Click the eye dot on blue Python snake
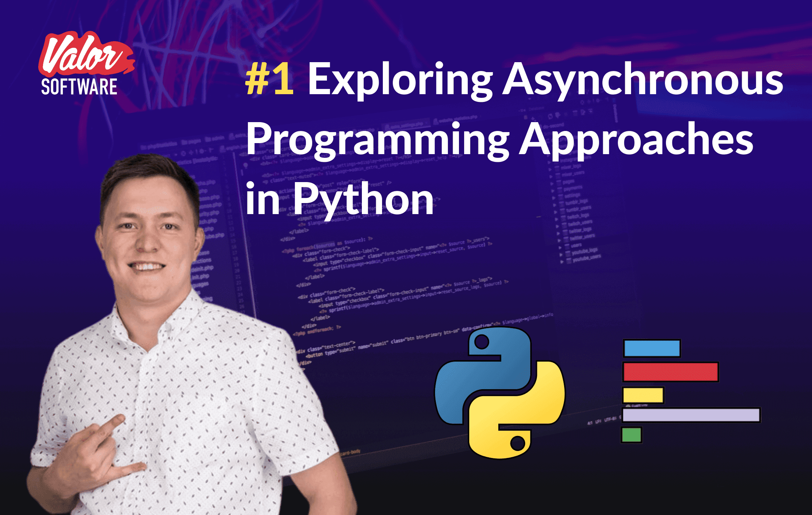812x515 pixels. pyautogui.click(x=481, y=342)
